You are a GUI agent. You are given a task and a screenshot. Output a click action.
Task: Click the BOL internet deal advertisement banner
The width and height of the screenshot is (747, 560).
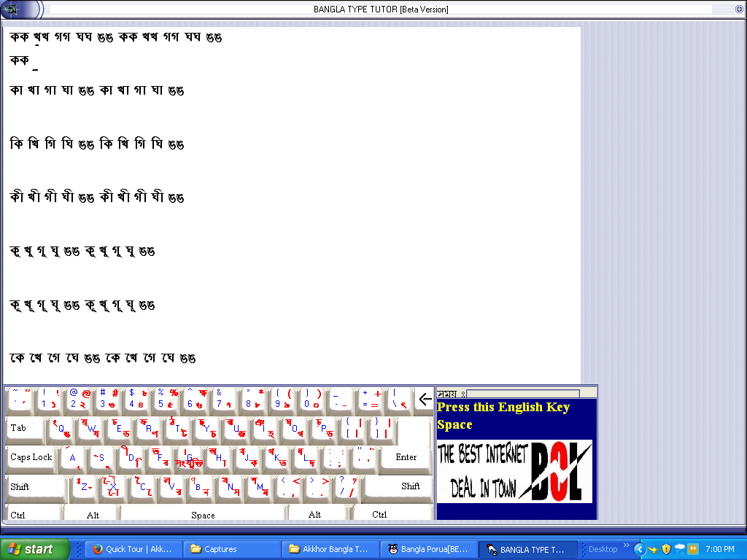tap(514, 471)
